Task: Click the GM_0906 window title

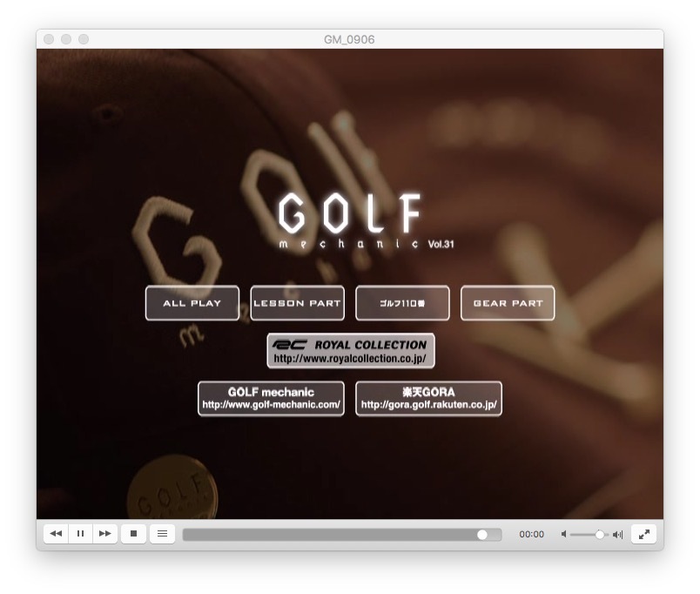Action: [349, 40]
